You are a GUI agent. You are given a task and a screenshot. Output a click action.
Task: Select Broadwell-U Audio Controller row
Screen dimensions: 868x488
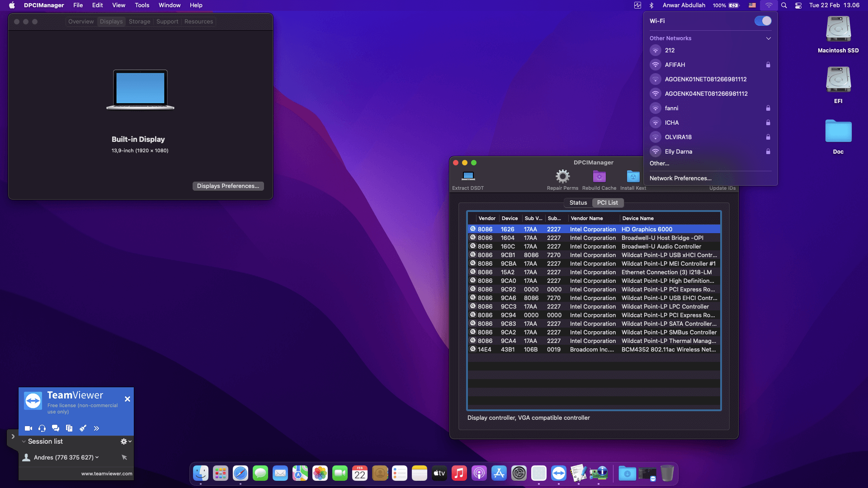[594, 246]
